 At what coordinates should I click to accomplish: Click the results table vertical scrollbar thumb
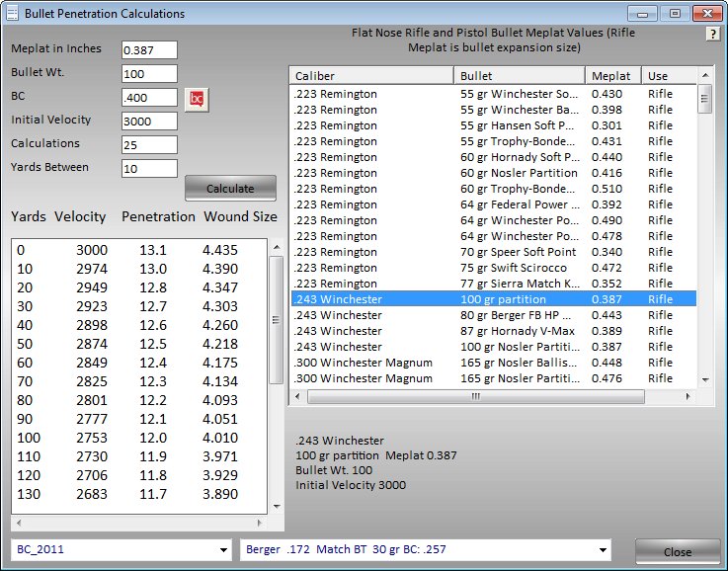pyautogui.click(x=276, y=321)
